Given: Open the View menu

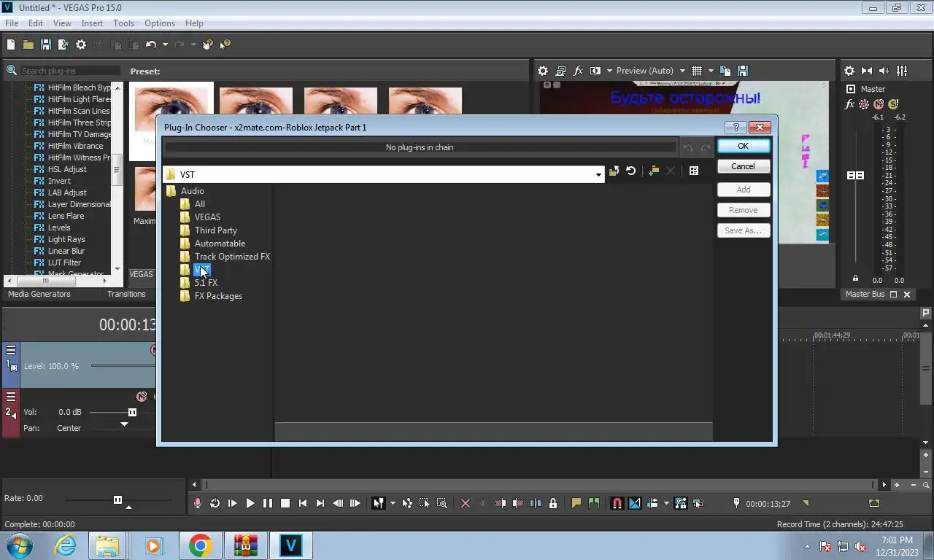Looking at the screenshot, I should coord(62,23).
